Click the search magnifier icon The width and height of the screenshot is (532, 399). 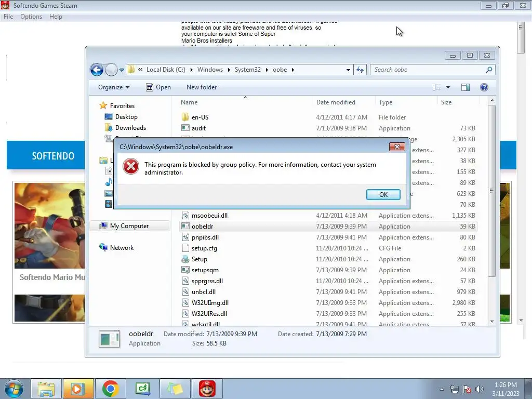coord(489,70)
